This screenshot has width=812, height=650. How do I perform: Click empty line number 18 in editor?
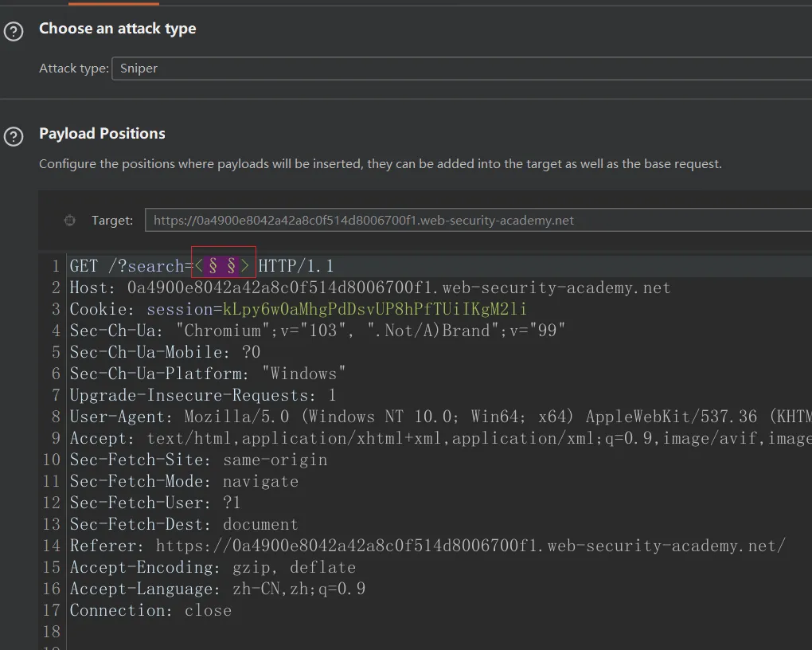tap(51, 632)
